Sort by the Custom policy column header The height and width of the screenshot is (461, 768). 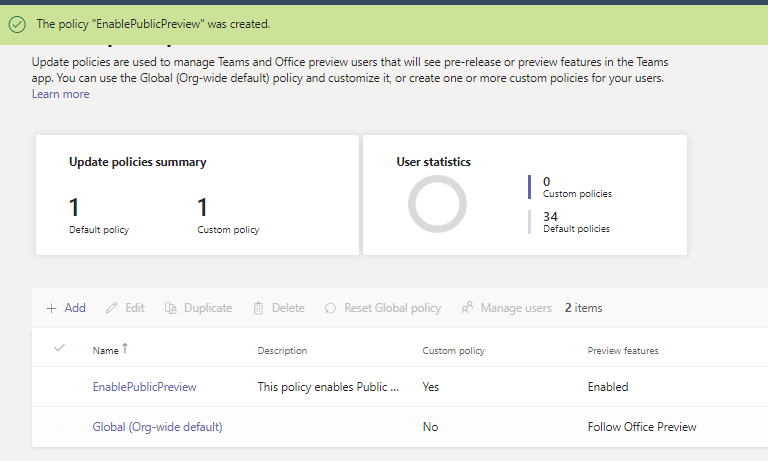(454, 351)
